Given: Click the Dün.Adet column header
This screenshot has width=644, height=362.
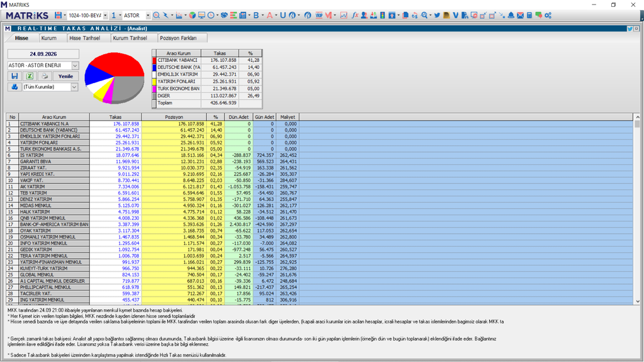Looking at the screenshot, I should point(238,117).
